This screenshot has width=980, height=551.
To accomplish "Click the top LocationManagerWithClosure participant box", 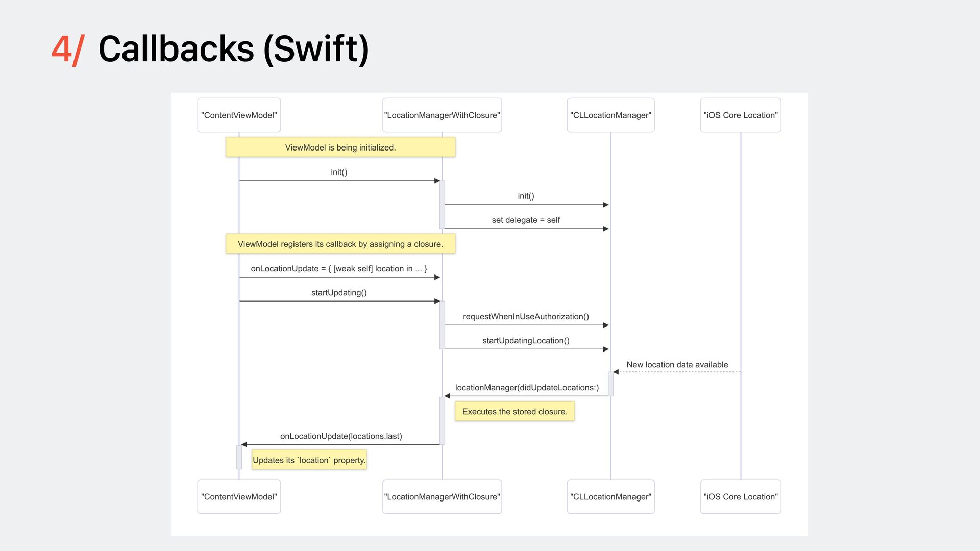I will tap(442, 115).
